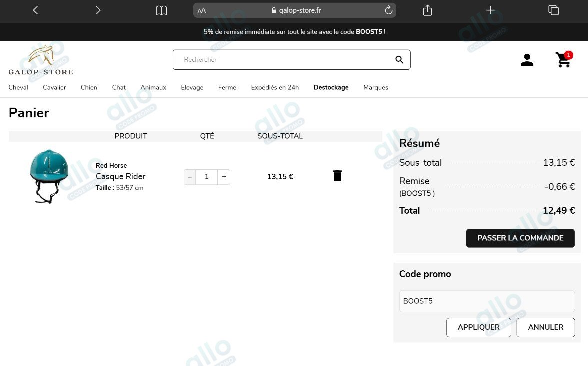
Task: Open the Cheval menu category
Action: click(18, 87)
